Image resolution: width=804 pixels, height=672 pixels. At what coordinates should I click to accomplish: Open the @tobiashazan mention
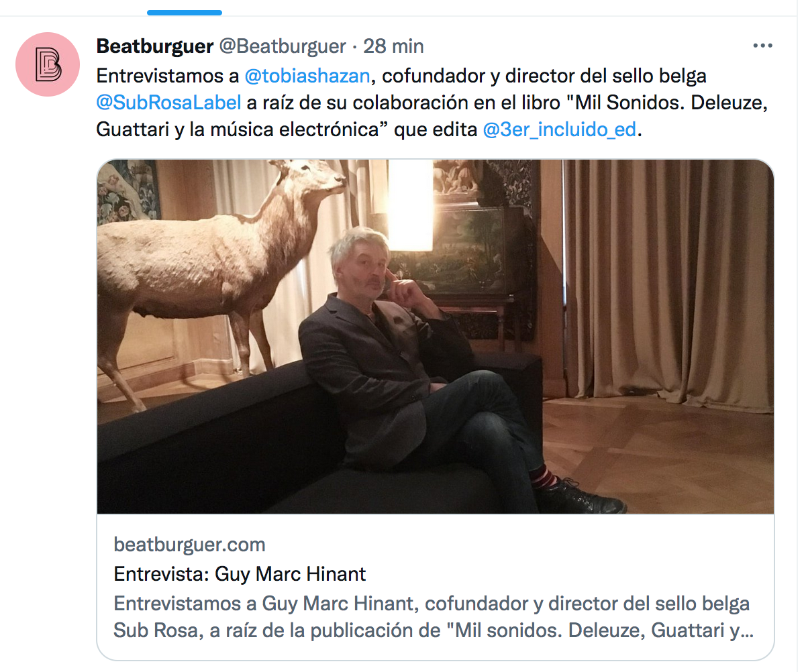307,76
